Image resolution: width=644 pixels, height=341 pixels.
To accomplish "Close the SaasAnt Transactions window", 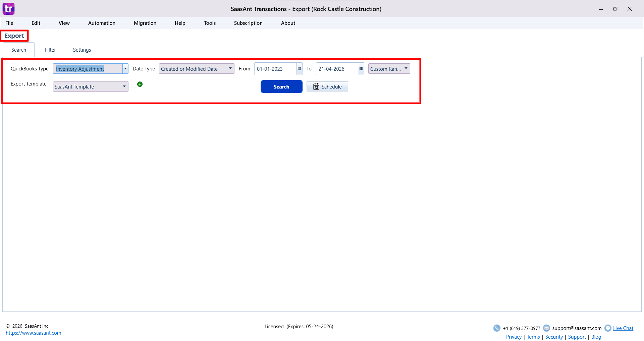I will click(x=630, y=9).
